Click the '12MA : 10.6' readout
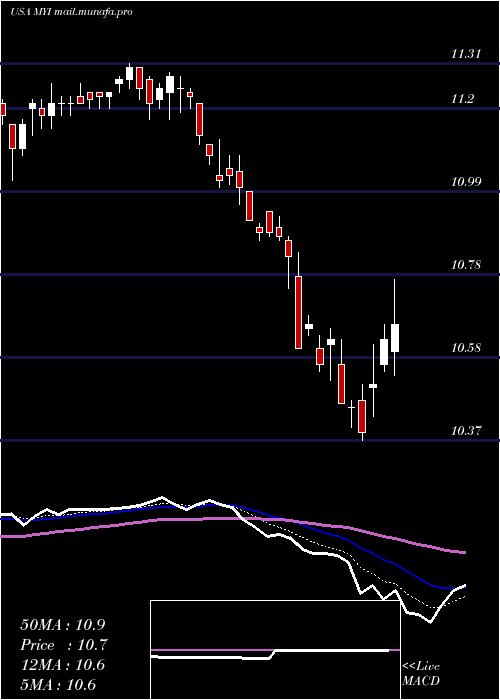The height and width of the screenshot is (700, 500). (62, 665)
